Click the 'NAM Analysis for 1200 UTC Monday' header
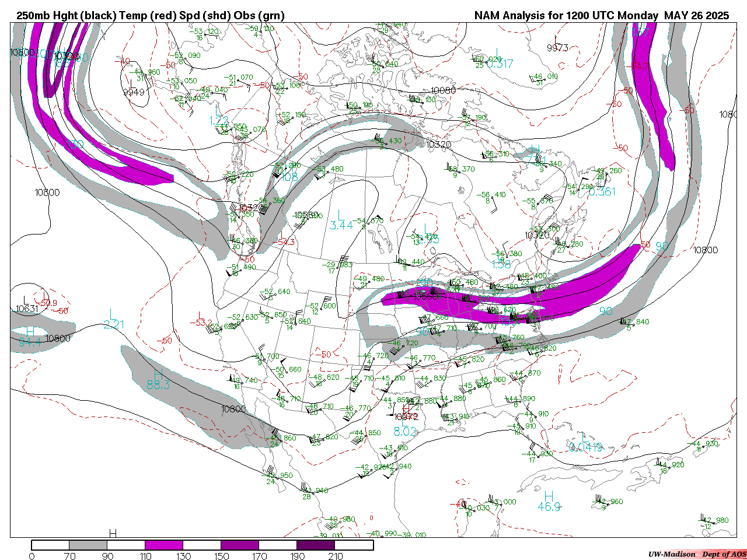Viewport: 747px width, 560px height. (x=566, y=16)
